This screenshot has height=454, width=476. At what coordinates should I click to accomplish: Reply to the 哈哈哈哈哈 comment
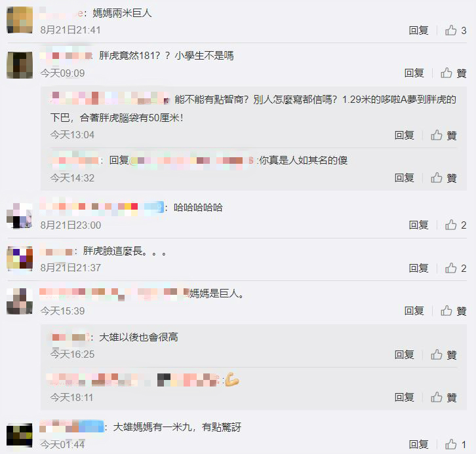click(x=418, y=225)
